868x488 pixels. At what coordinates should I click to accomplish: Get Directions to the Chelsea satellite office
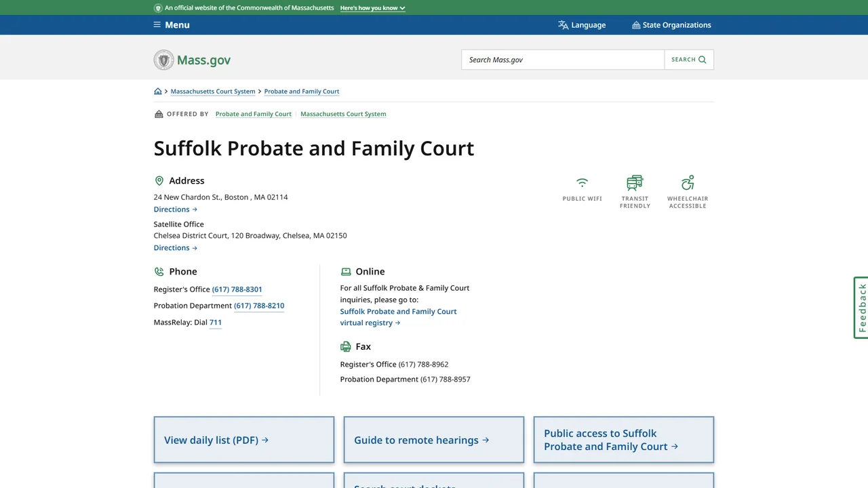click(x=176, y=248)
